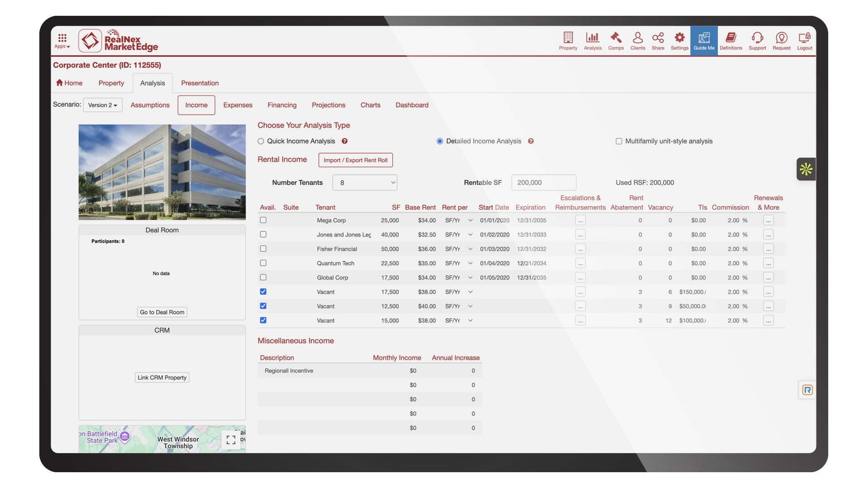The image size is (868, 488).
Task: Open the Expenses sub-tab
Action: [238, 105]
